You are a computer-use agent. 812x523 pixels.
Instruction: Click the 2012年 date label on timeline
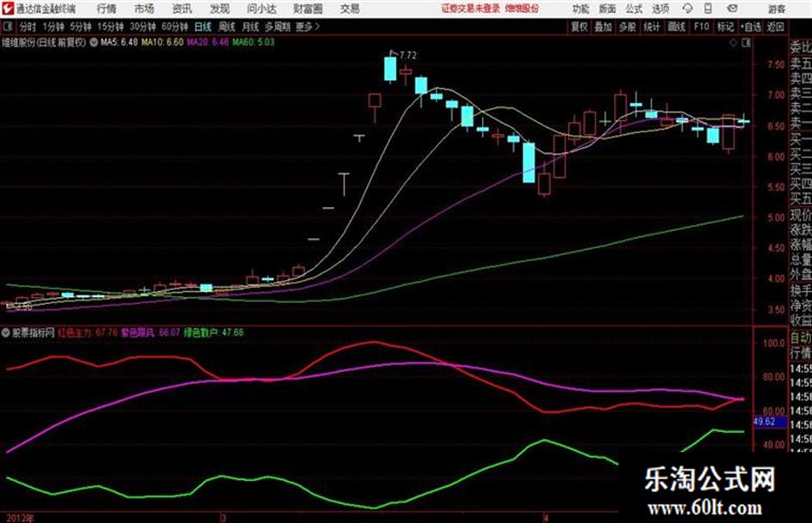click(21, 518)
